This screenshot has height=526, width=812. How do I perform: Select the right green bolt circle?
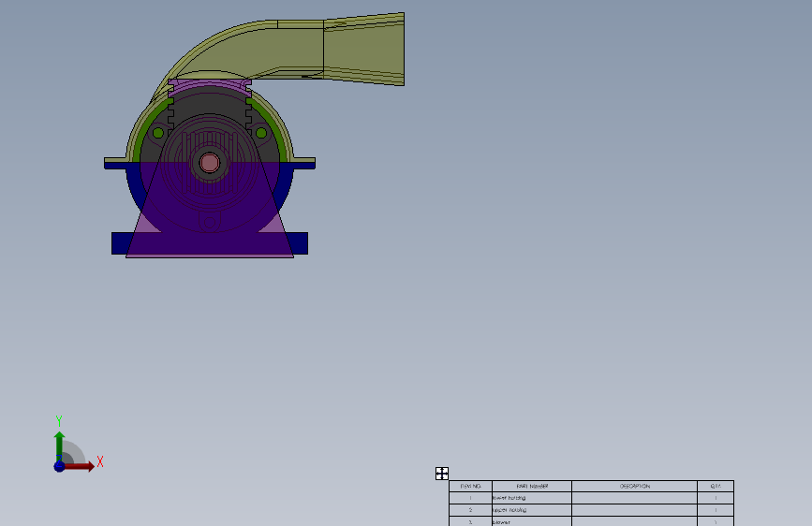point(261,133)
